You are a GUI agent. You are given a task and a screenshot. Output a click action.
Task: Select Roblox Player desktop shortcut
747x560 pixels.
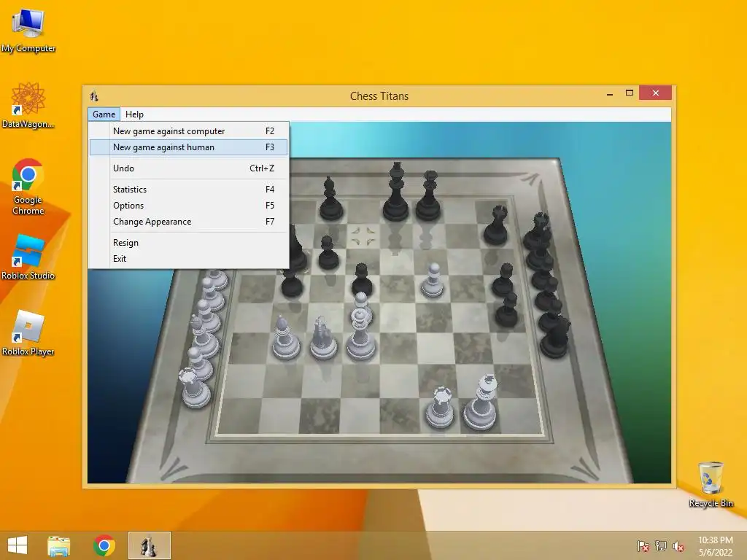click(x=28, y=332)
